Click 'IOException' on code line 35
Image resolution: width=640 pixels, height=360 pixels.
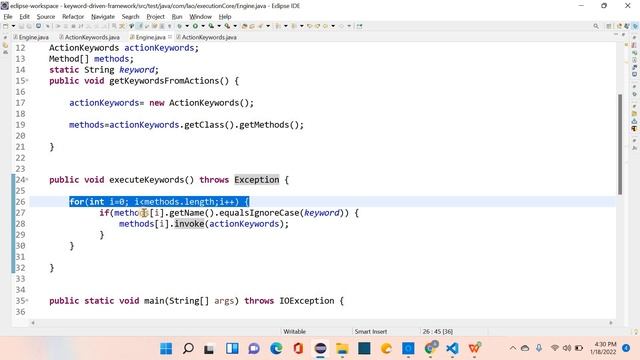307,301
